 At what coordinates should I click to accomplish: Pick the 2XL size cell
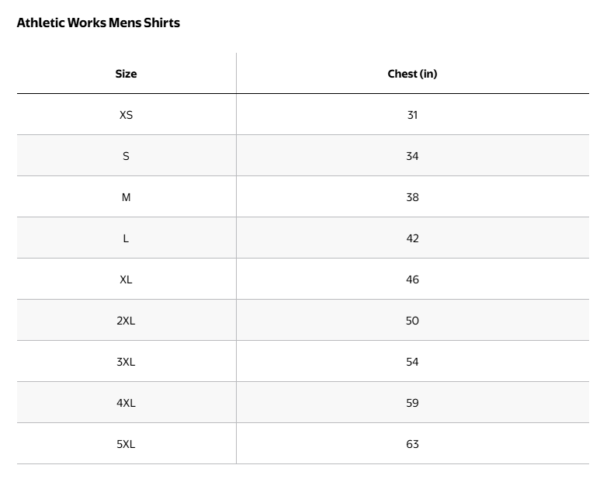(x=126, y=320)
